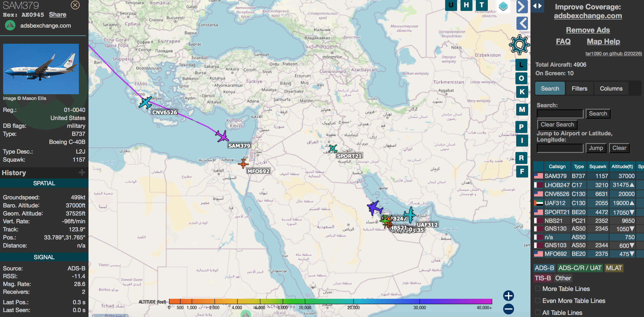This screenshot has width=644, height=317.
Task: Open the Share link for SAM379
Action: (x=58, y=15)
